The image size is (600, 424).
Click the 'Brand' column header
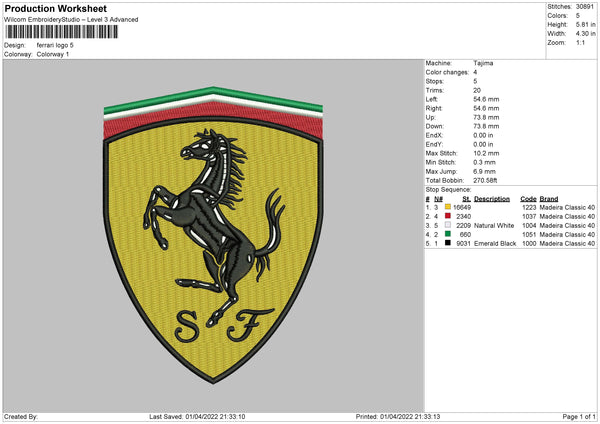click(549, 199)
